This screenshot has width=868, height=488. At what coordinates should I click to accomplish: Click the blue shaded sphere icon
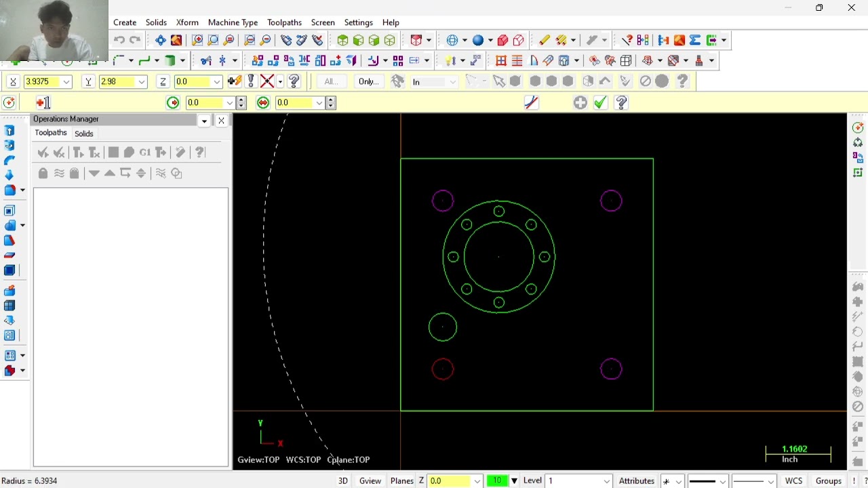(478, 40)
